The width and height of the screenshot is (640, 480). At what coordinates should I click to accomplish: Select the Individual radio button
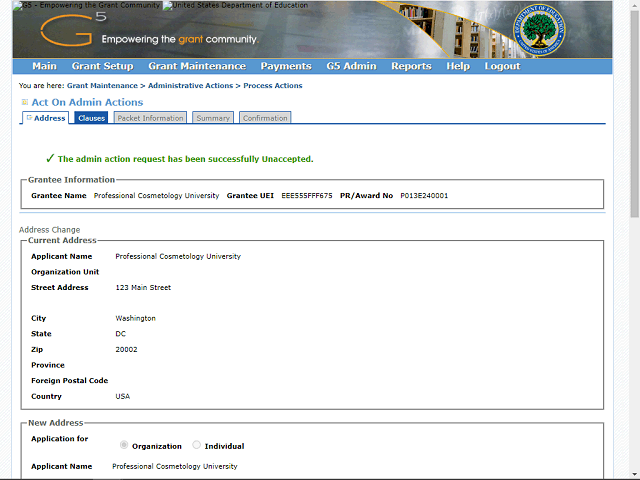pyautogui.click(x=196, y=446)
